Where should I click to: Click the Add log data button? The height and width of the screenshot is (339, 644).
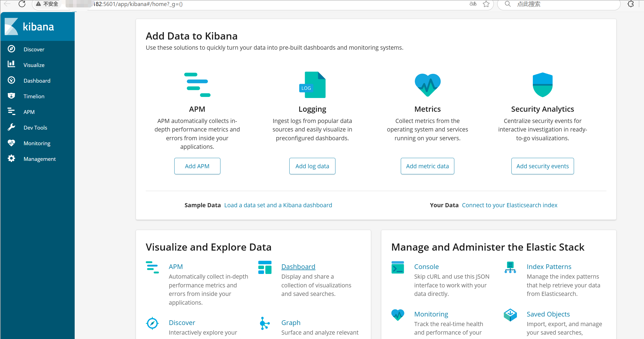[x=312, y=166]
